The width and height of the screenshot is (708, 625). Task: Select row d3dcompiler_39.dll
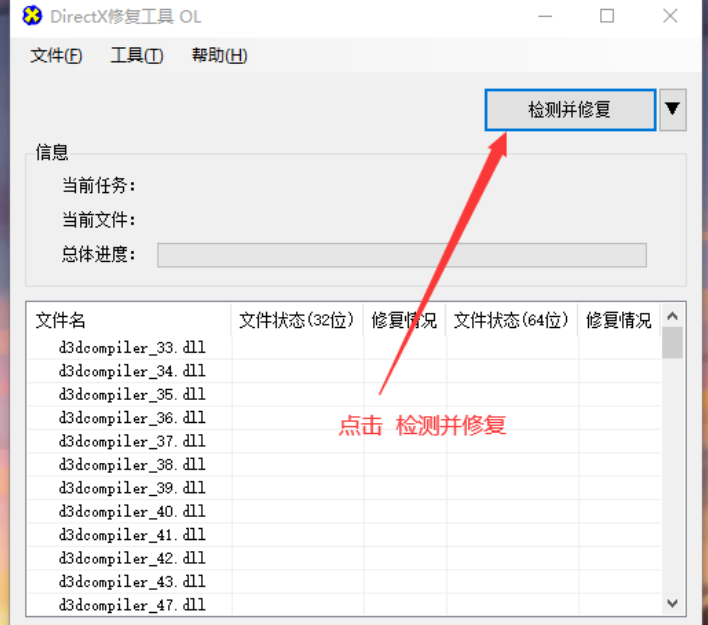(344, 488)
